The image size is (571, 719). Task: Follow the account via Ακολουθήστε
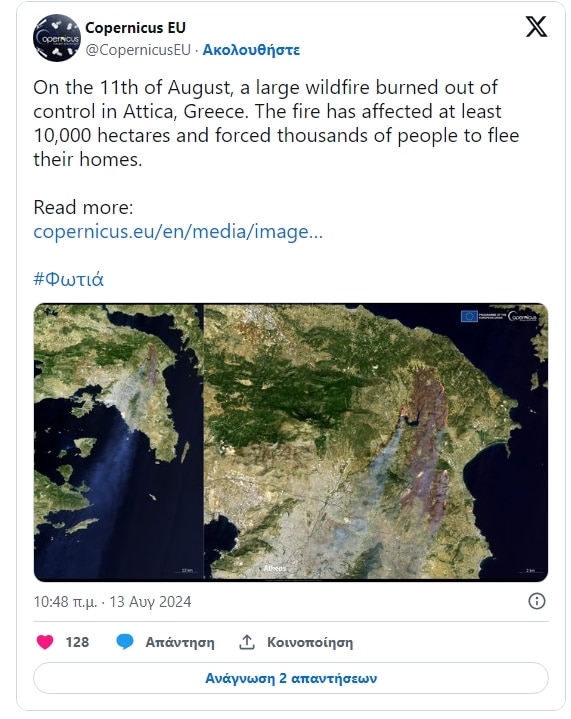pyautogui.click(x=251, y=50)
